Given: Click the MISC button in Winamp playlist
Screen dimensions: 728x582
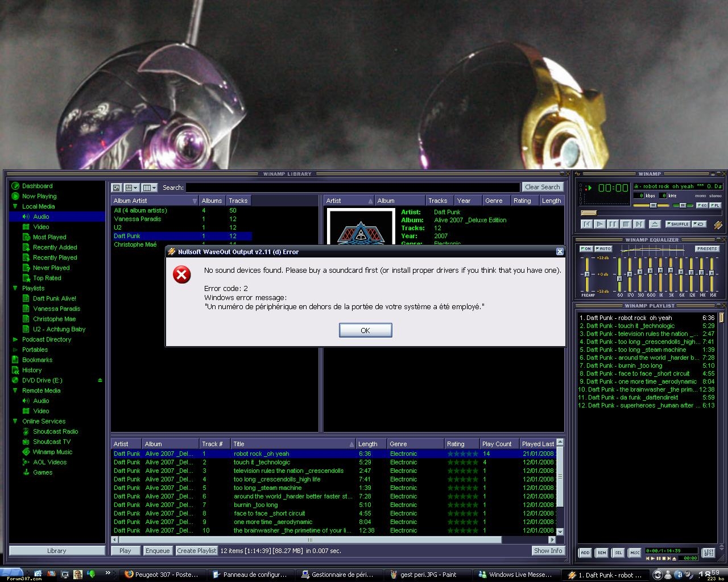Looking at the screenshot, I should 635,552.
